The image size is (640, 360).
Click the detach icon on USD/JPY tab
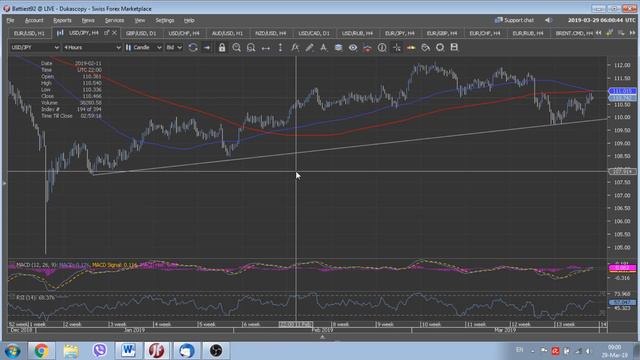pos(107,33)
